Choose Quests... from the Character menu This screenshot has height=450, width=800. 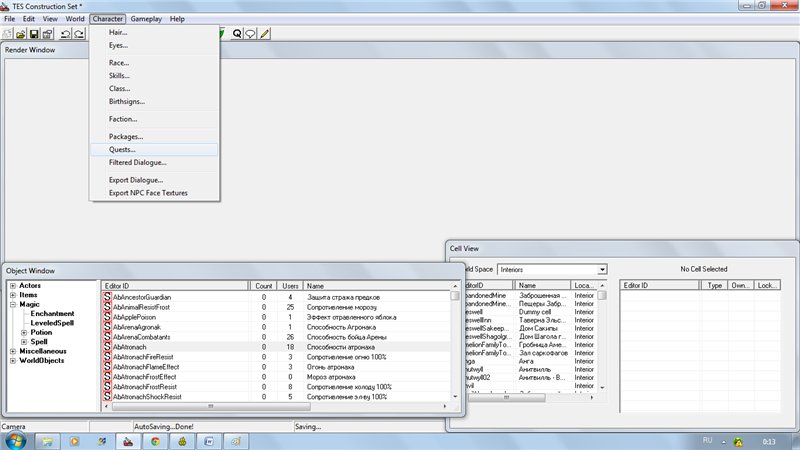point(154,149)
